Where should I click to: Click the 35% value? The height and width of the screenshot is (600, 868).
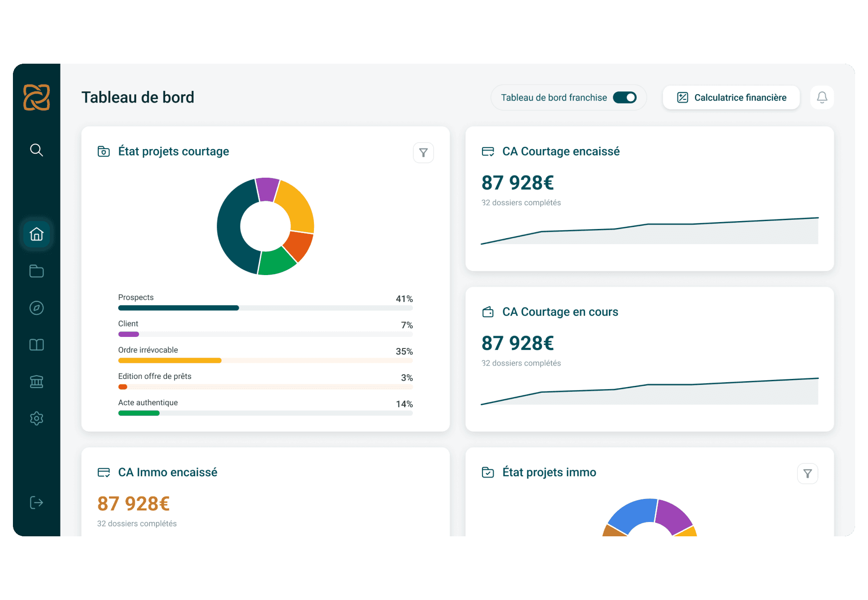coord(404,351)
